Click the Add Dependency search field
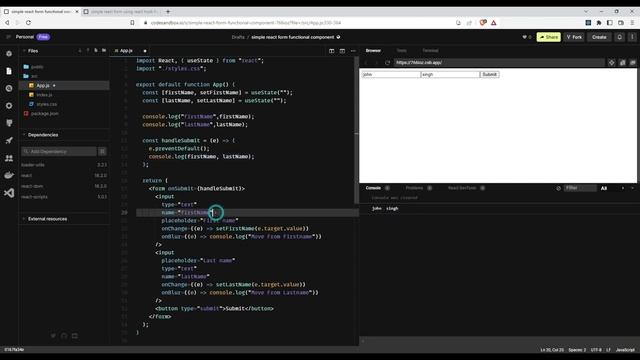The height and width of the screenshot is (360, 640). pyautogui.click(x=59, y=151)
